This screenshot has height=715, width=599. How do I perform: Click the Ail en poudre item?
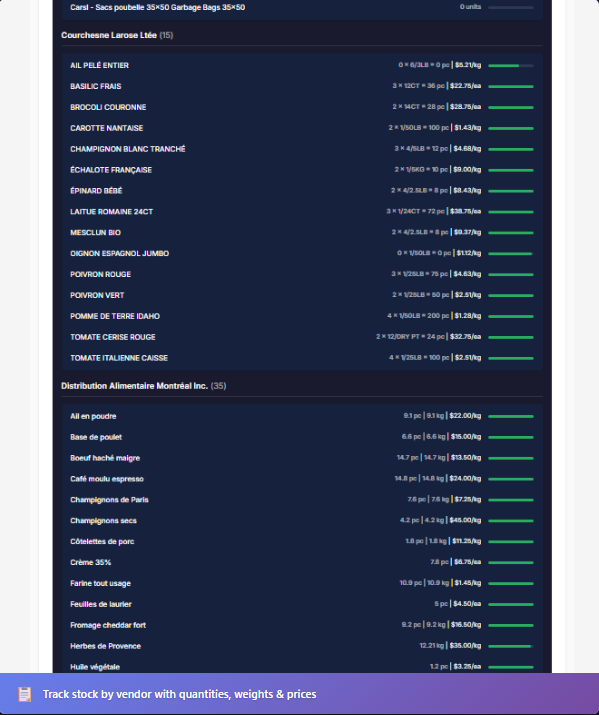click(x=302, y=416)
